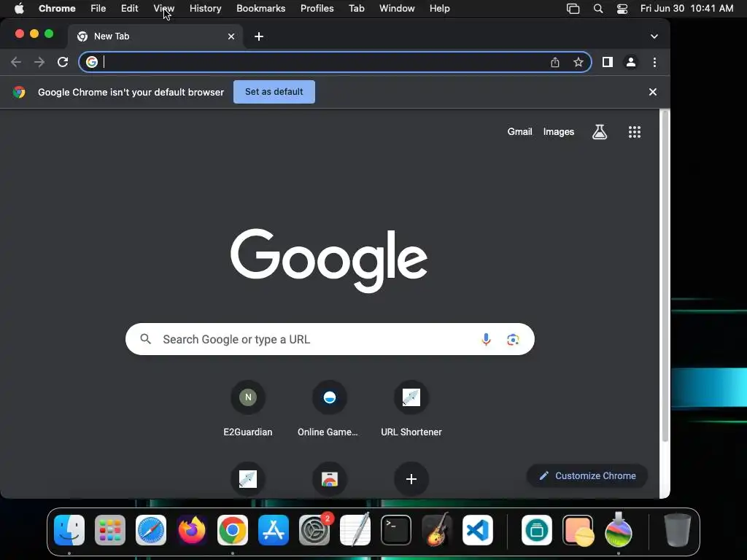747x560 pixels.
Task: Launch Safari from the Dock
Action: (x=151, y=530)
